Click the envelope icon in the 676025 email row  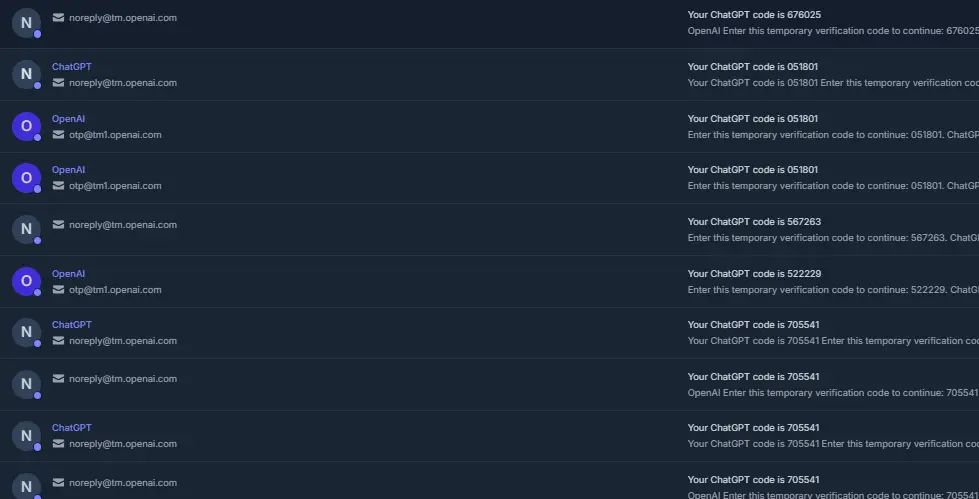click(x=58, y=17)
